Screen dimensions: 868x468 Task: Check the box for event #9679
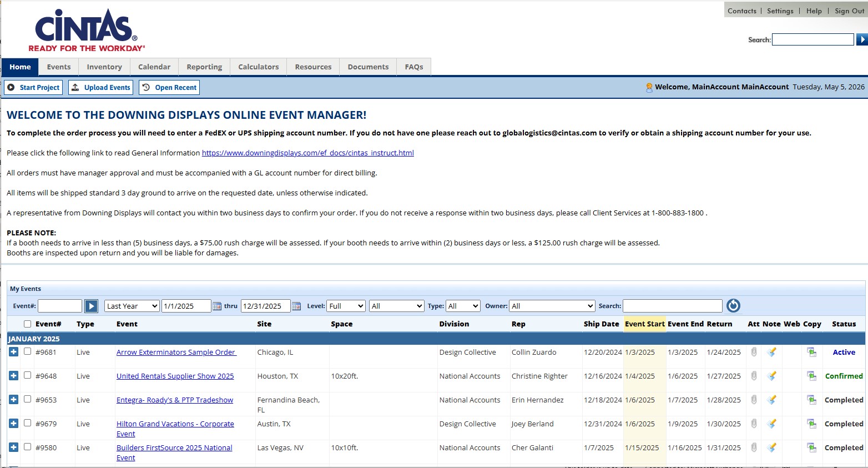point(27,423)
